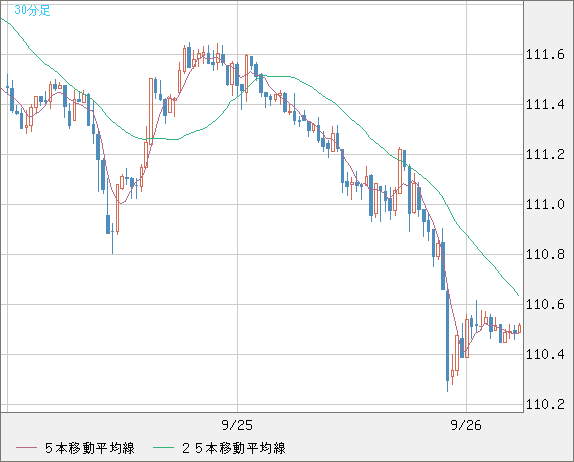Image resolution: width=574 pixels, height=462 pixels.
Task: Click the green 25-period moving average legend line
Action: click(163, 448)
